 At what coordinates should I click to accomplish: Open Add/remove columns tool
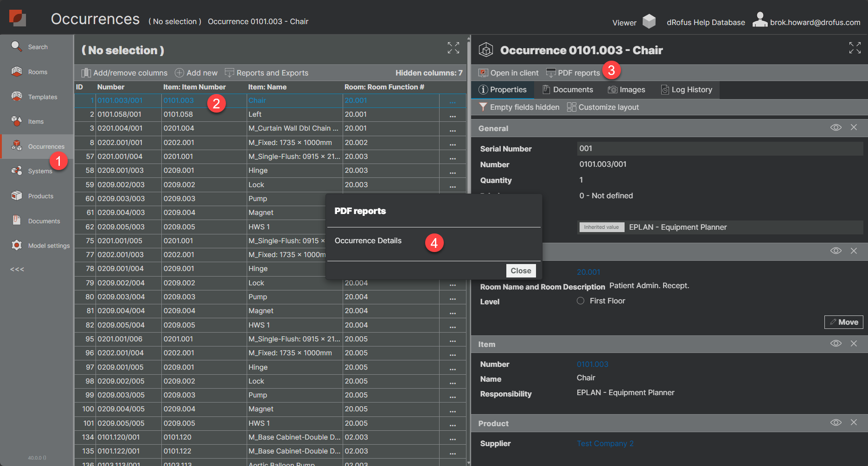[x=124, y=73]
